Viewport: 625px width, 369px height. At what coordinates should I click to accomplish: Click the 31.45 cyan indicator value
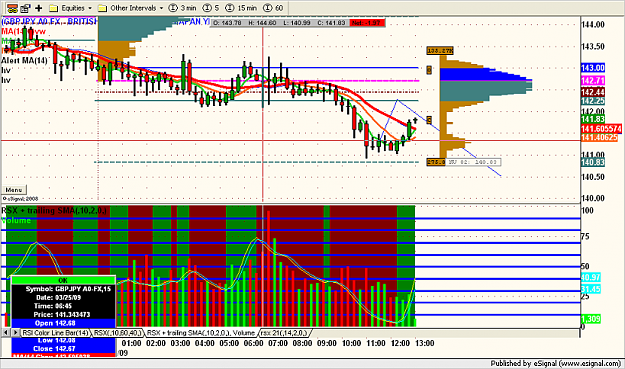[x=590, y=289]
